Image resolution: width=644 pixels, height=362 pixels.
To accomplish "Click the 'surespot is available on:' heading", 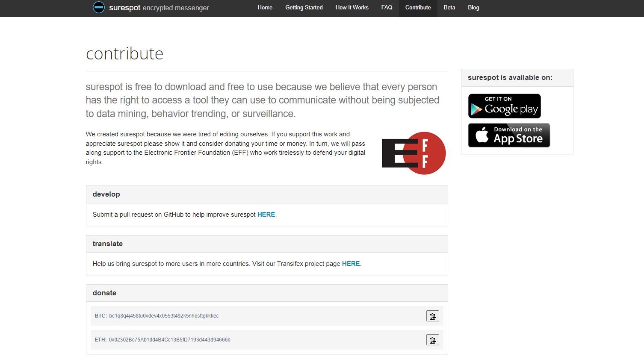I will pyautogui.click(x=510, y=78).
